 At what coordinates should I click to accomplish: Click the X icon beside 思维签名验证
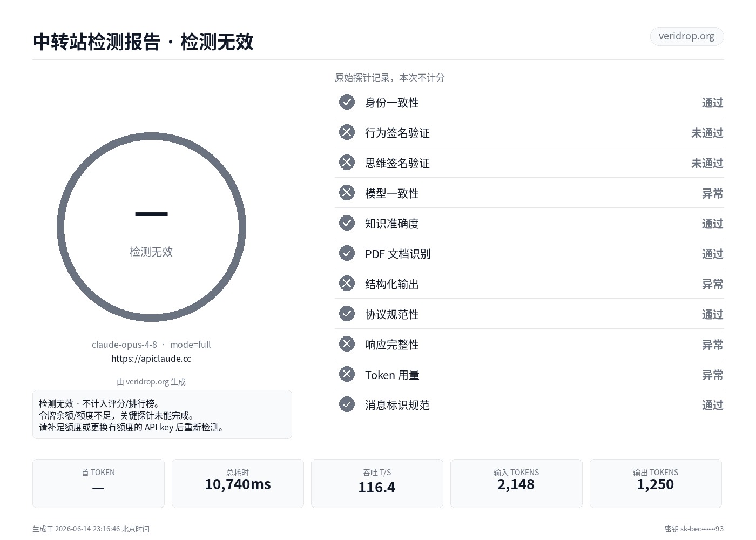[x=347, y=163]
